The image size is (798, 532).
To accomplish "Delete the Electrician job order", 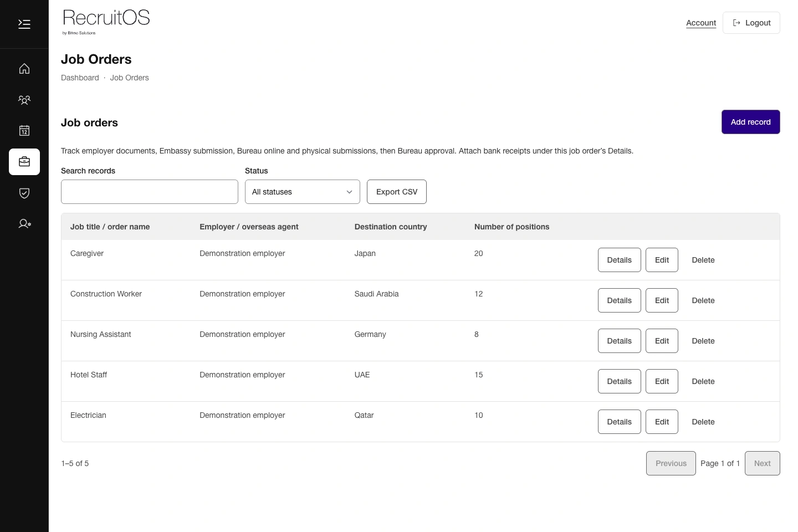I will [x=703, y=422].
